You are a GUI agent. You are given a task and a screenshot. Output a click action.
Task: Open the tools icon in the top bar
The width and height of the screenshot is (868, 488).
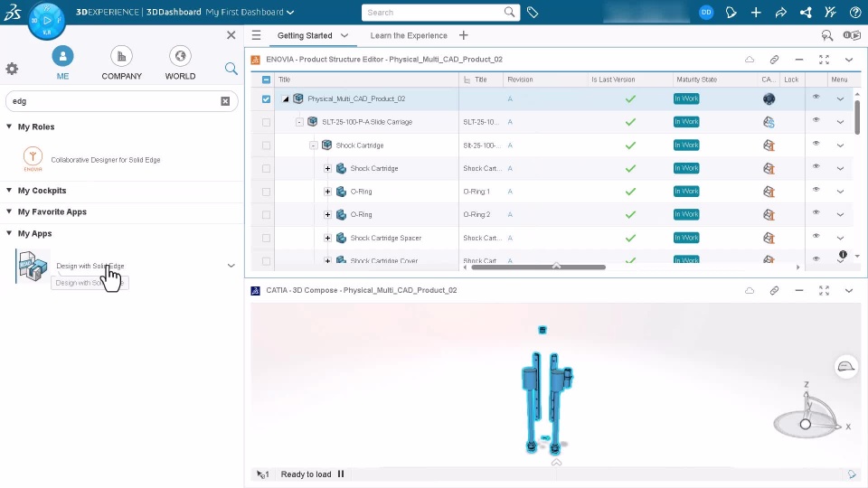830,12
